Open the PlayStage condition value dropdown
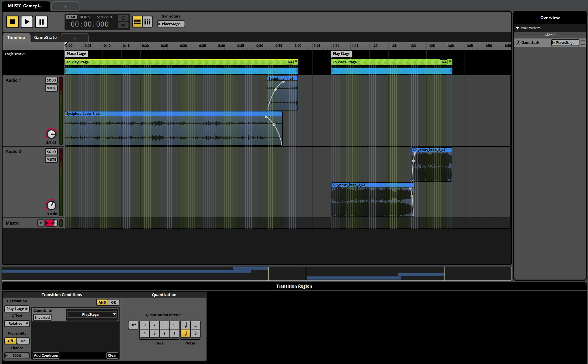The height and width of the screenshot is (364, 588). pyautogui.click(x=92, y=315)
